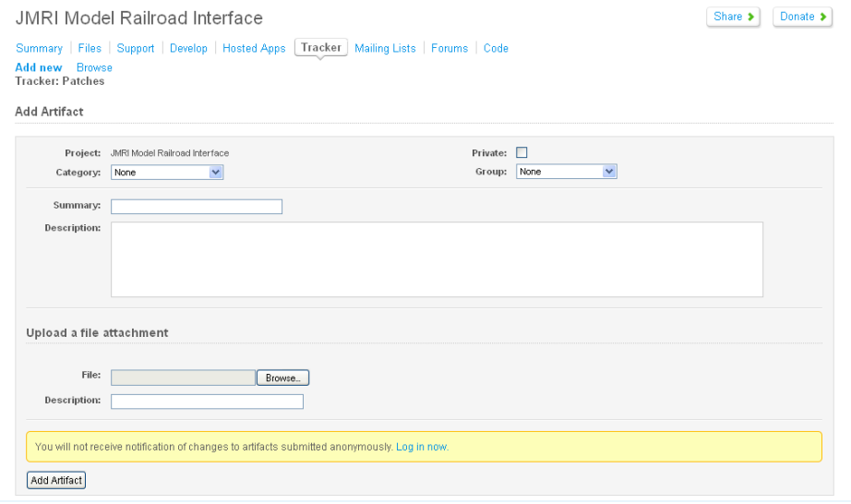The width and height of the screenshot is (851, 504).
Task: Open the Summary tab
Action: click(39, 48)
